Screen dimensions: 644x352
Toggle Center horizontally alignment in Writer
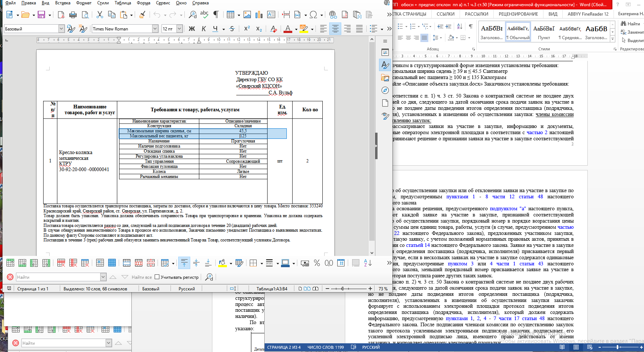[335, 29]
